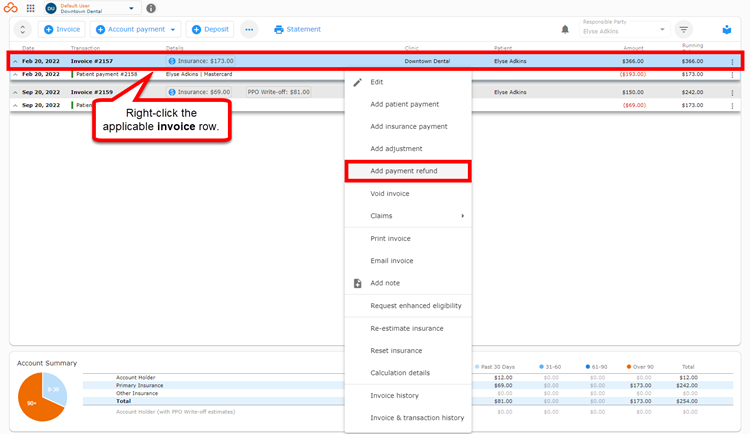This screenshot has width=750, height=434.
Task: Click the Invoice #2159 transaction text
Action: 92,92
